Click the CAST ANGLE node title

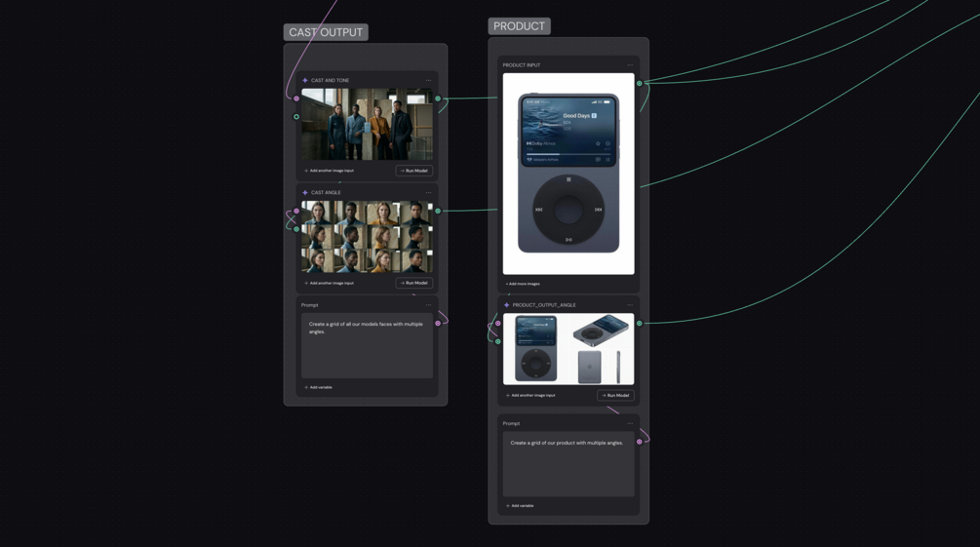[x=326, y=192]
